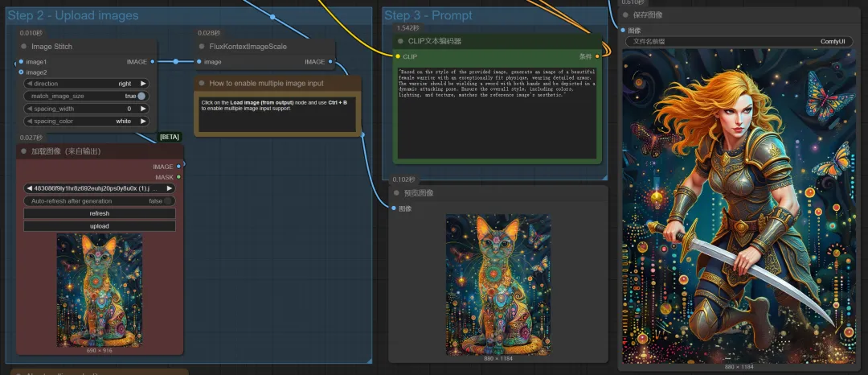Open the spacing_color white selector
The height and width of the screenshot is (375, 868).
pos(86,122)
